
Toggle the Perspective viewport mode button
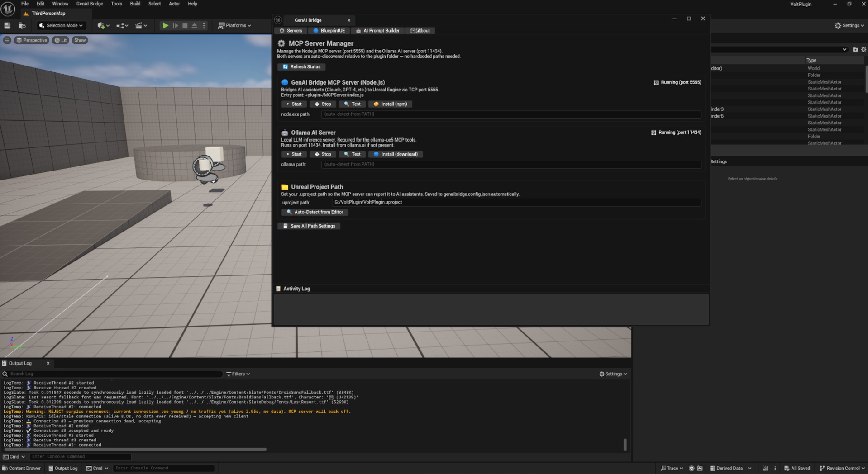[x=31, y=40]
